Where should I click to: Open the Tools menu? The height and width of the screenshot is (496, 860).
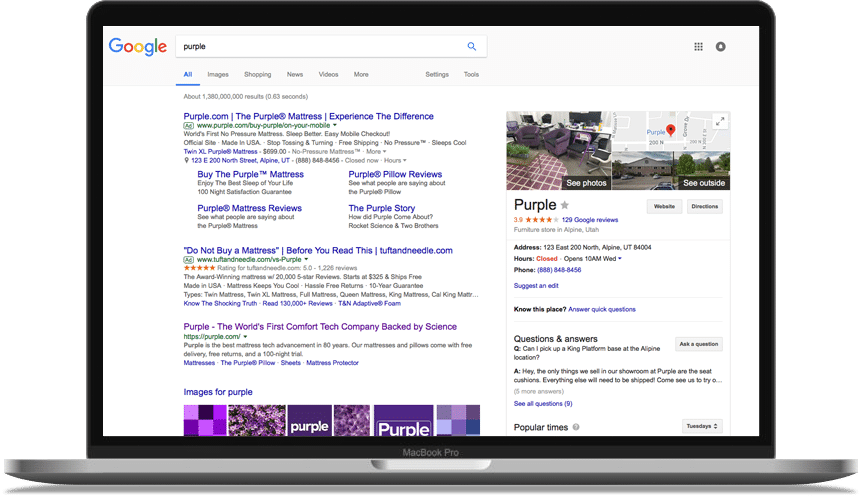[x=471, y=74]
